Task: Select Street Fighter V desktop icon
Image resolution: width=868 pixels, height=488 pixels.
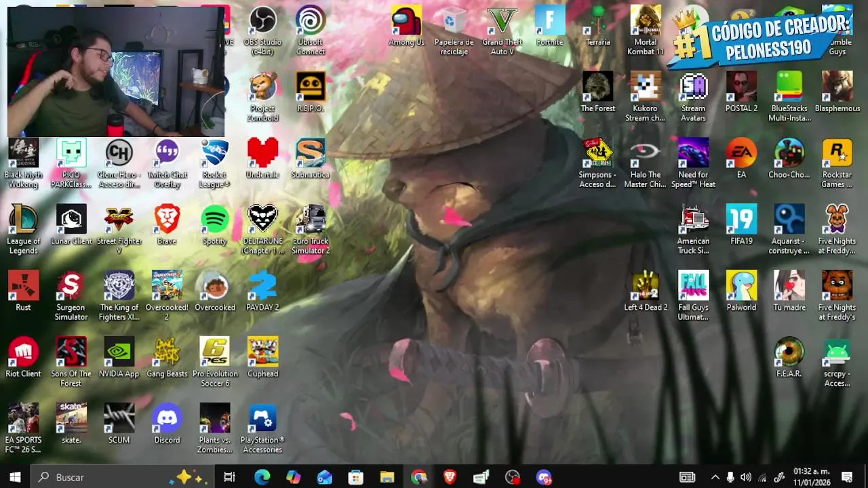Action: click(119, 230)
